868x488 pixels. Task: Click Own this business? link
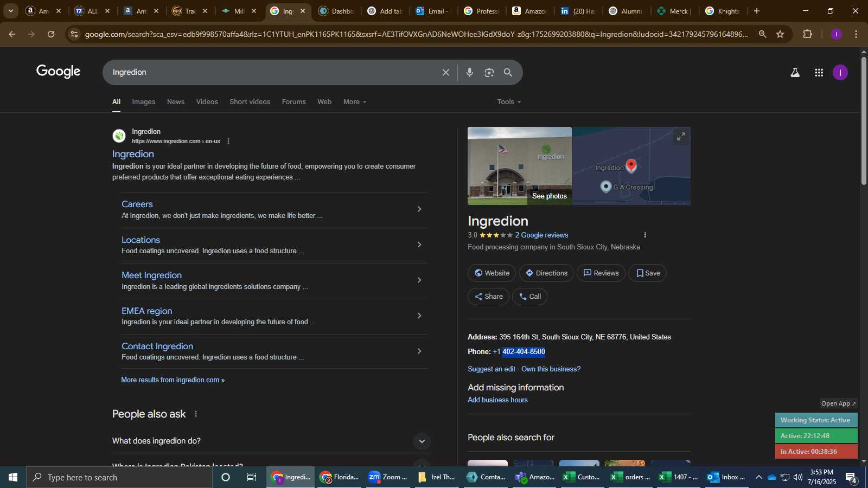pyautogui.click(x=551, y=369)
